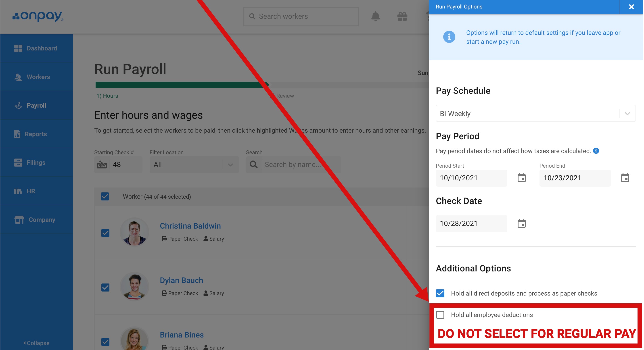Viewport: 644px width, 350px height.
Task: Close the Run Payroll Options panel
Action: coord(631,7)
